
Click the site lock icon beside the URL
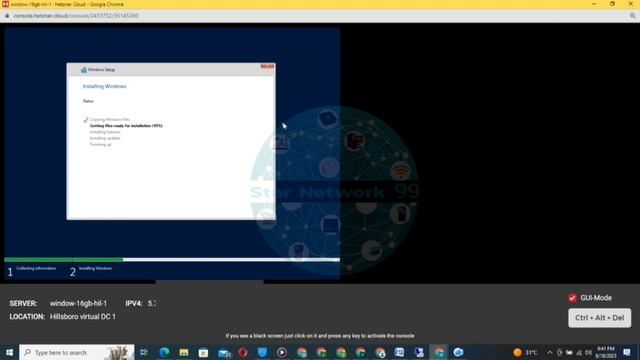coord(7,16)
